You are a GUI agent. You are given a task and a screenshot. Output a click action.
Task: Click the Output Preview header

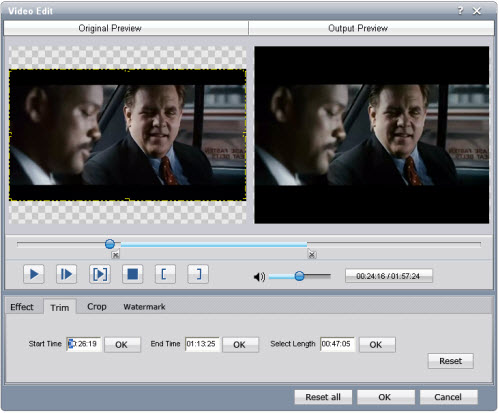pyautogui.click(x=371, y=28)
